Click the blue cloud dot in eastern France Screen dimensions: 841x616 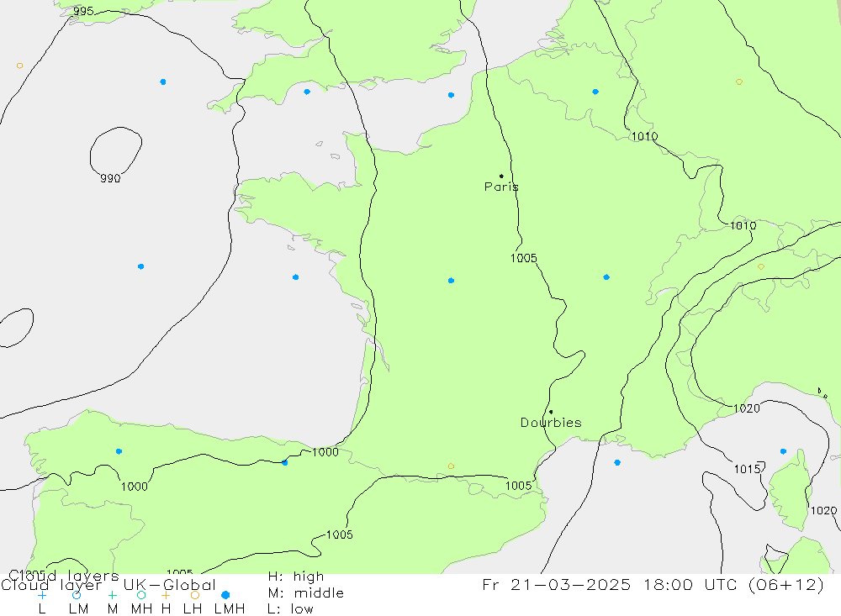click(x=606, y=277)
